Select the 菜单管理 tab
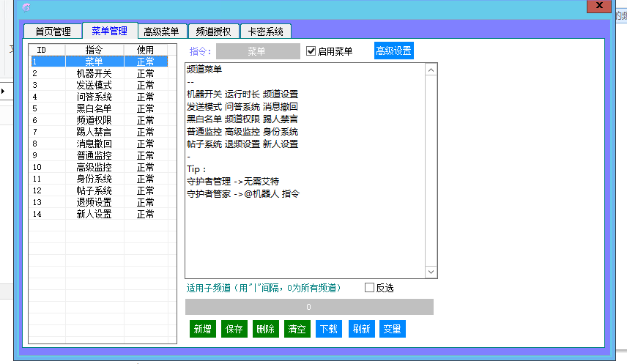Viewport: 627px width, 364px height. [x=110, y=31]
